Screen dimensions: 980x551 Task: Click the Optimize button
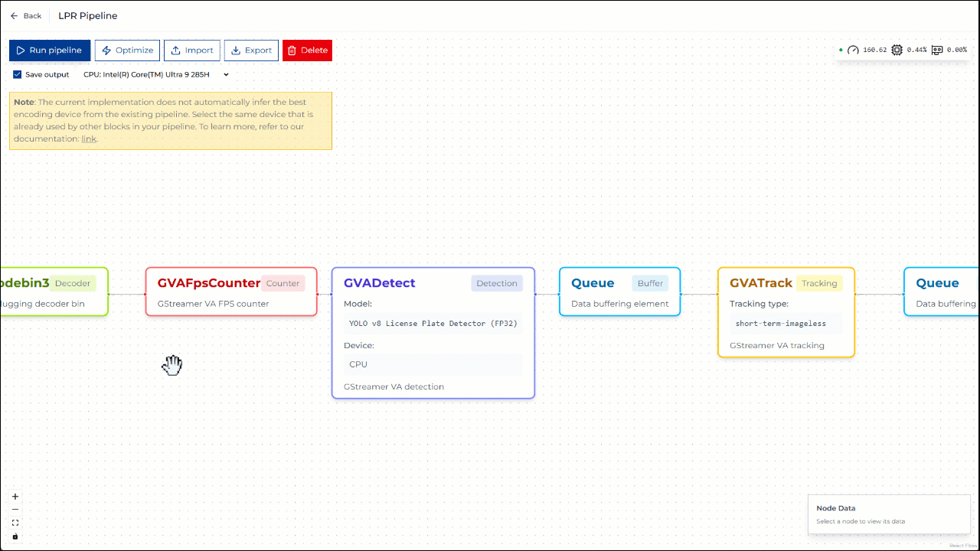click(127, 51)
